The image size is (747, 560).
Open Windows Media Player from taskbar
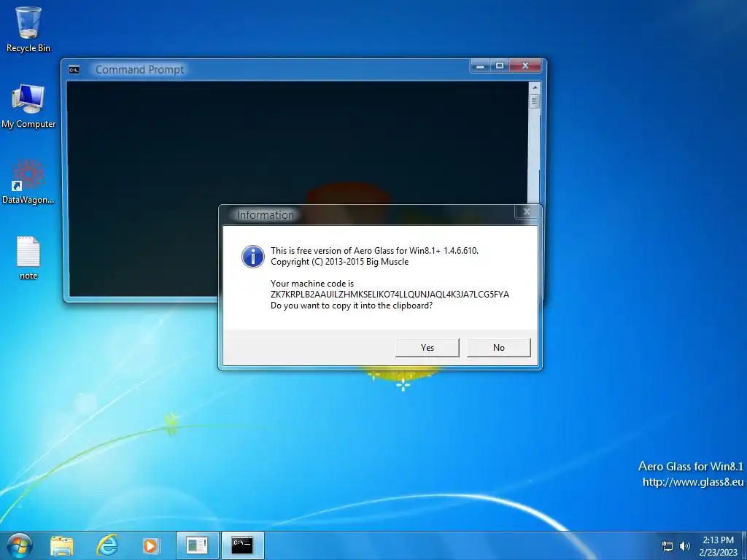point(152,545)
